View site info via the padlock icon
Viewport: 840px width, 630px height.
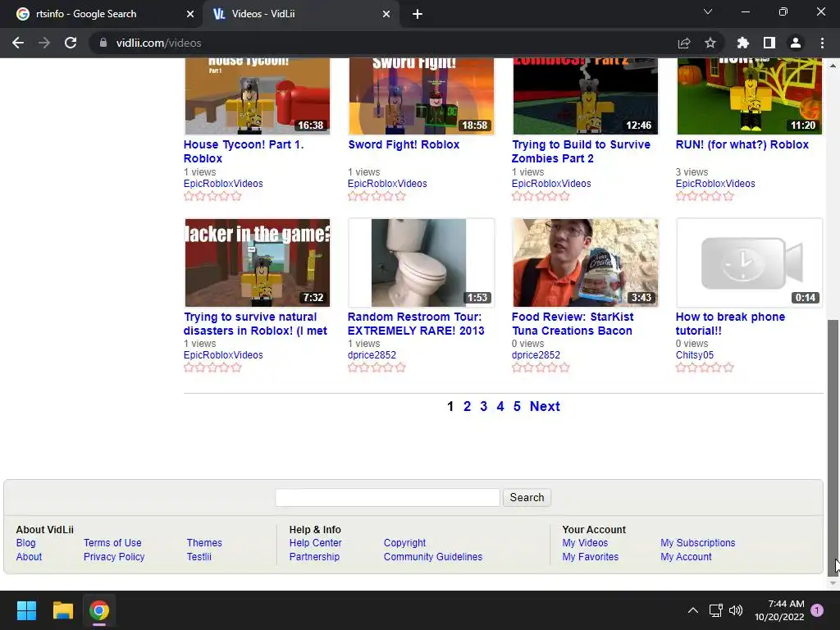[103, 43]
